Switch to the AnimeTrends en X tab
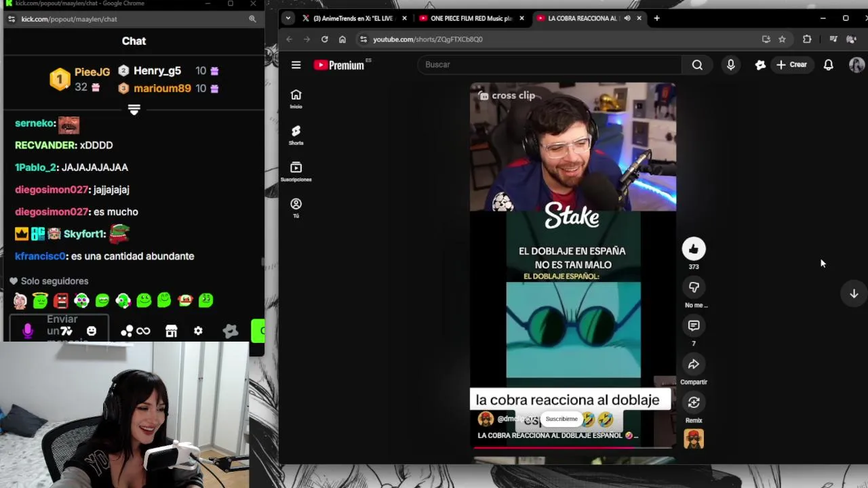868x488 pixels. (353, 18)
